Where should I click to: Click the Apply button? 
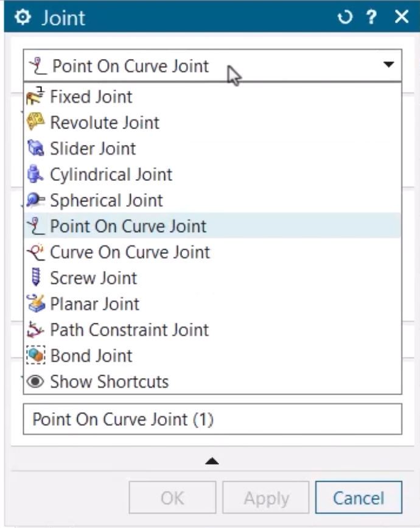point(266,499)
